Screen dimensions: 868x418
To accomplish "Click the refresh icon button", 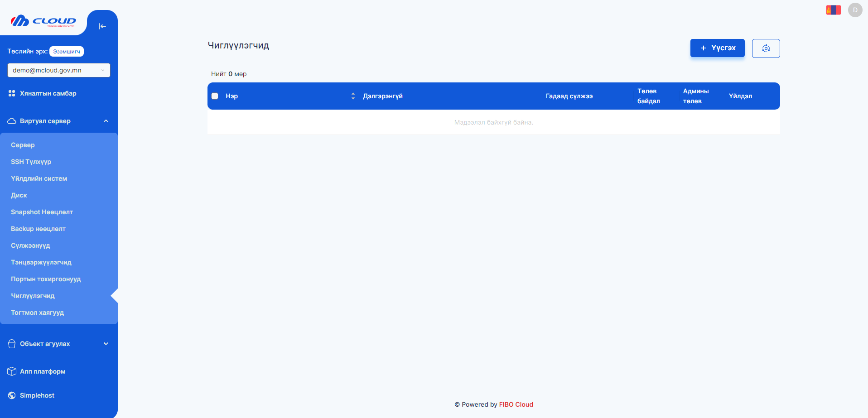I will [x=766, y=48].
